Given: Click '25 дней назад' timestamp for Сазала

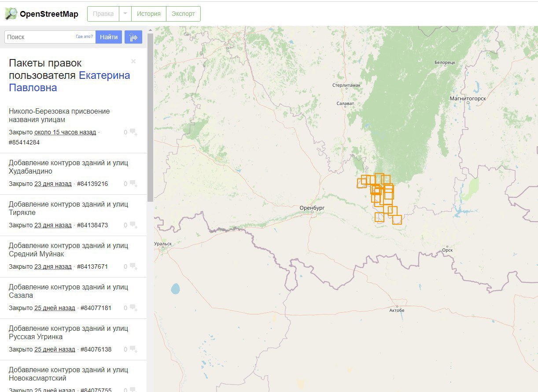Looking at the screenshot, I should [x=55, y=308].
